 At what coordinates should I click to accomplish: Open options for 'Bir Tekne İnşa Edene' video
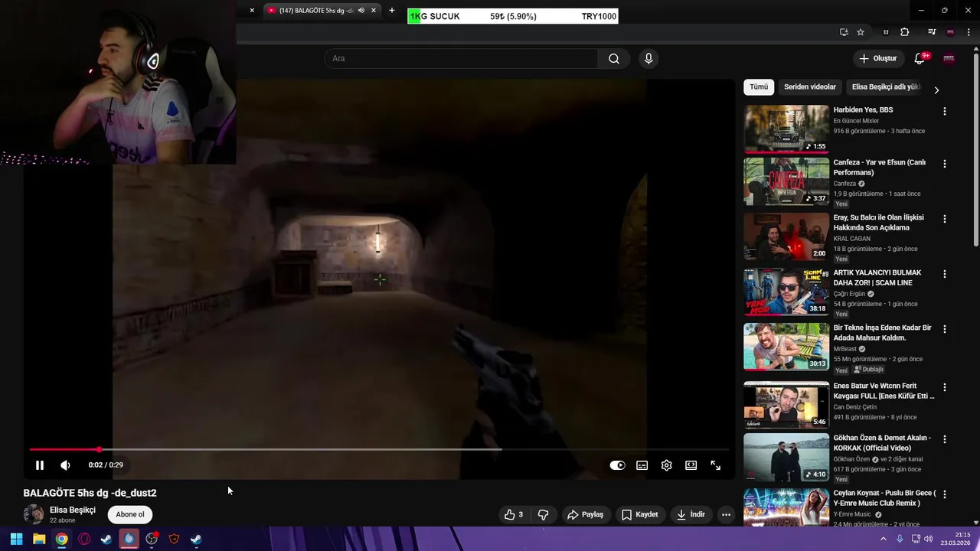click(x=944, y=329)
